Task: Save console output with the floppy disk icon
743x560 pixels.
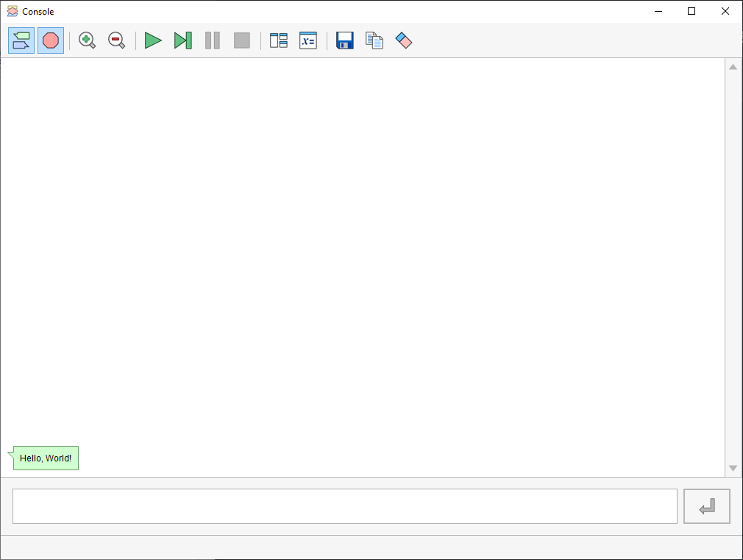Action: tap(345, 40)
